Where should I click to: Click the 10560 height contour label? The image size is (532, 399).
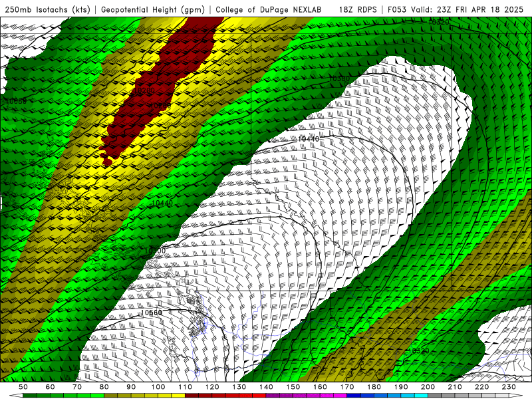tap(152, 313)
